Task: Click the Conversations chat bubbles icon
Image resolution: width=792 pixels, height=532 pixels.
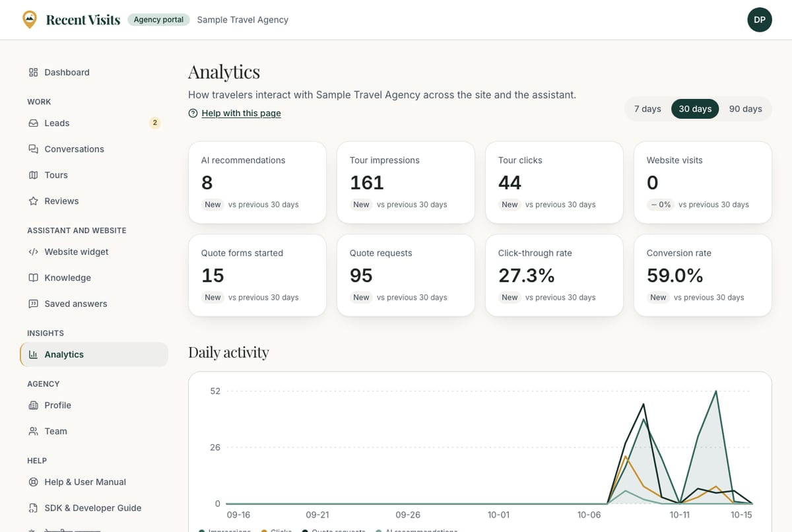Action: (33, 149)
